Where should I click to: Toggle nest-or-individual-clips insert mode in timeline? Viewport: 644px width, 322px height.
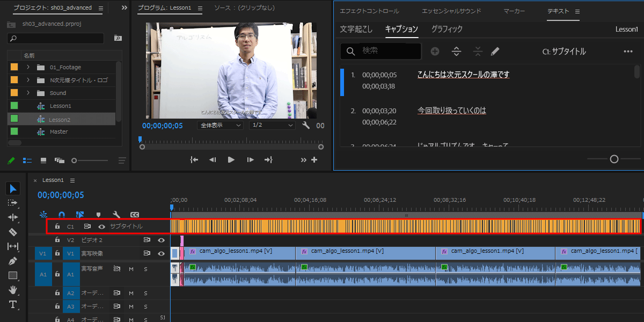click(43, 215)
